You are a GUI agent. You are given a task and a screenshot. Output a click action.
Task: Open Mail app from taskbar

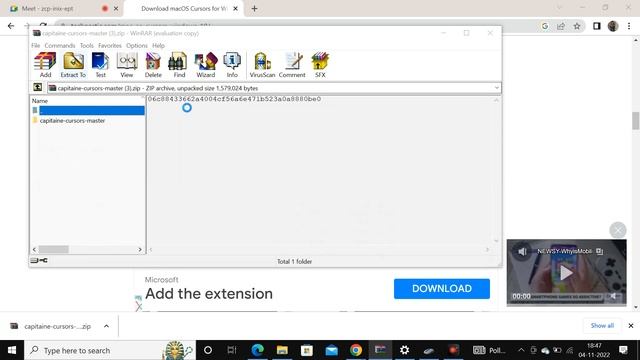tap(331, 350)
